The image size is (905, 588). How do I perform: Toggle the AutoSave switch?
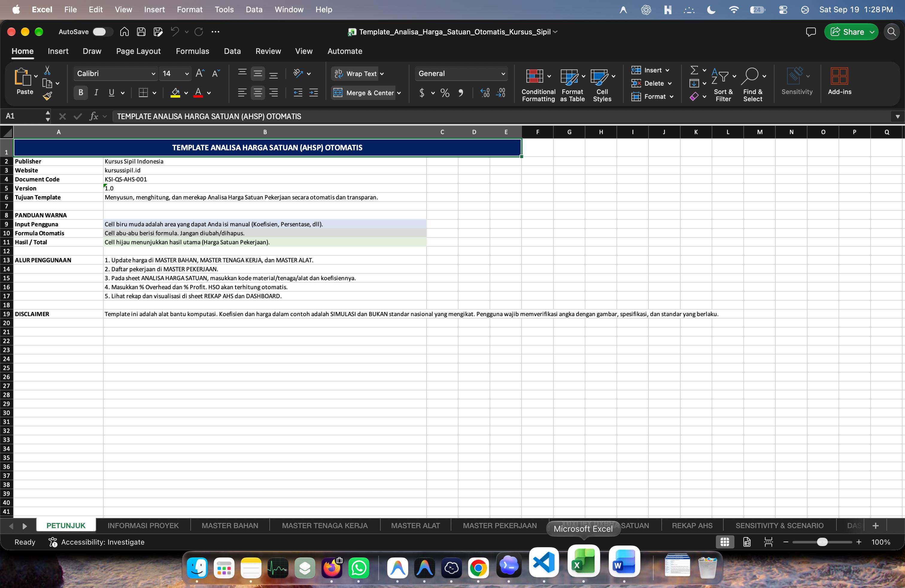click(x=102, y=31)
